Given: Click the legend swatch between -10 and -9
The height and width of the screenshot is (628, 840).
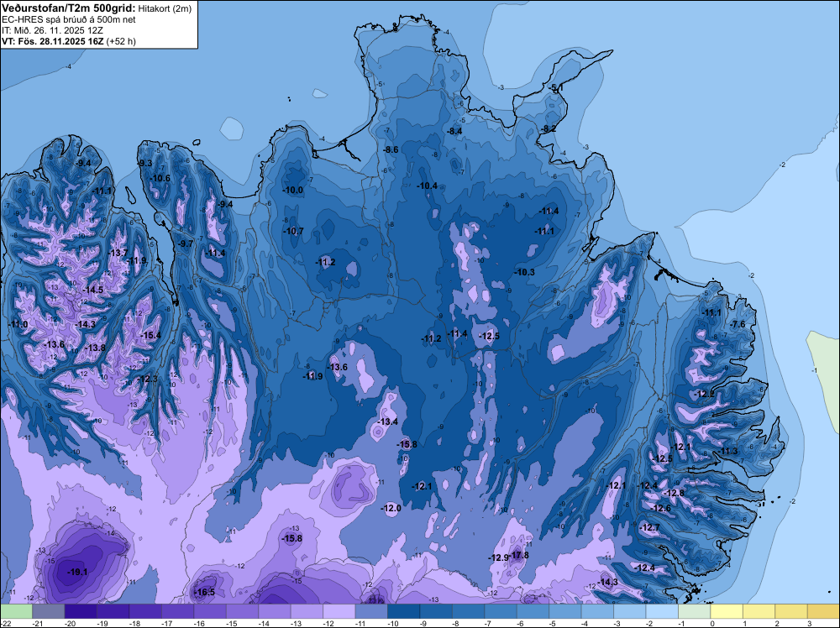Looking at the screenshot, I should coord(403,611).
